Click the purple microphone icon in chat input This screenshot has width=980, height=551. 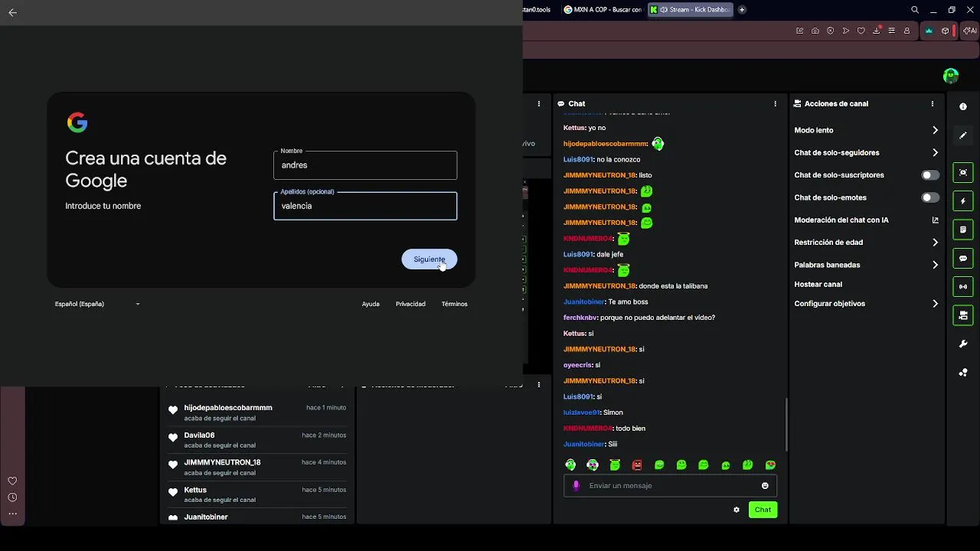577,485
